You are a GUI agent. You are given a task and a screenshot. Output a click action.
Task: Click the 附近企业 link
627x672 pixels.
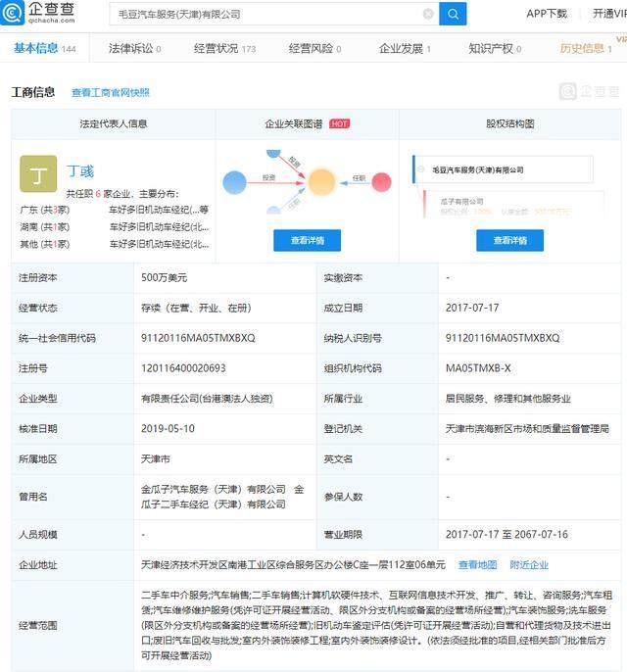coord(529,564)
